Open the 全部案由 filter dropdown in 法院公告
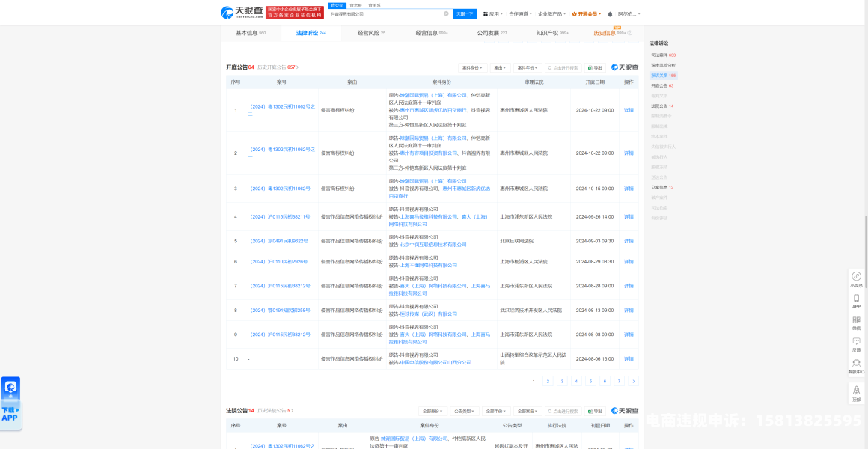 coord(528,412)
